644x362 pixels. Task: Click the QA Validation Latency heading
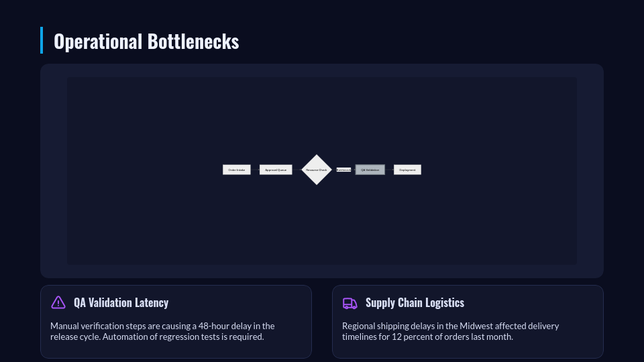coord(121,303)
